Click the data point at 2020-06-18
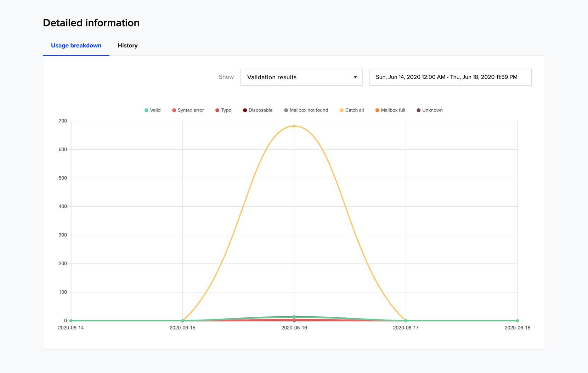 point(518,321)
